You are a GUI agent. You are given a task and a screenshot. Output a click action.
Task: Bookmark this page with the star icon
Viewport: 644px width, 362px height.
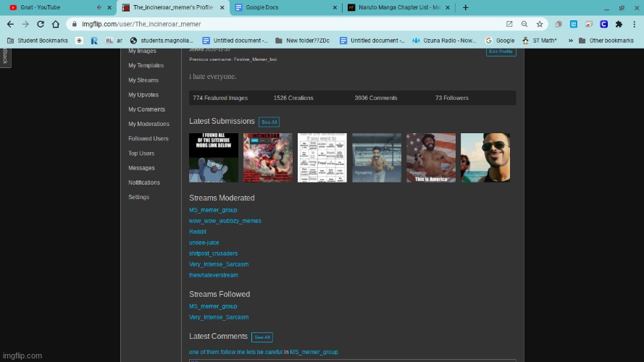540,24
